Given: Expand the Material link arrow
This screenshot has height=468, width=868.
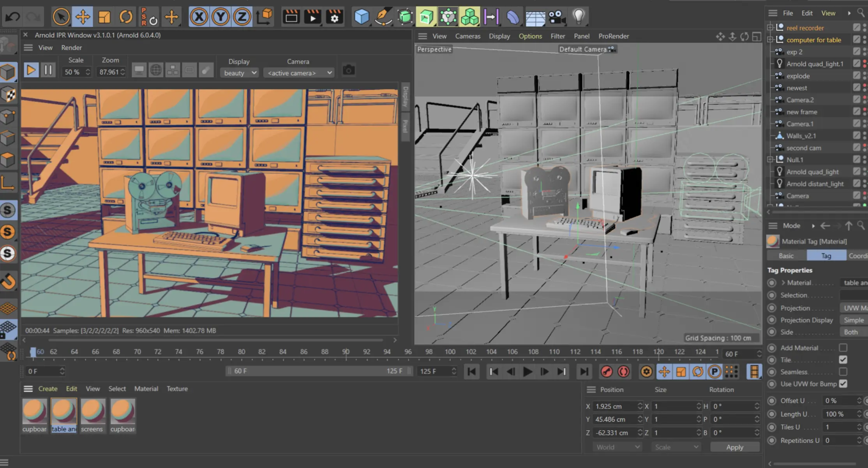Looking at the screenshot, I should (783, 283).
